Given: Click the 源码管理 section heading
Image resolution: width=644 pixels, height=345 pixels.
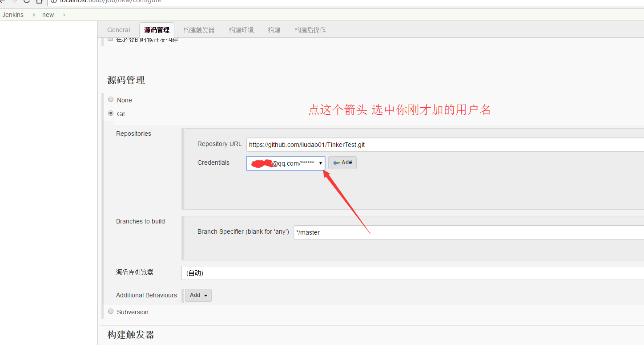Looking at the screenshot, I should coord(126,80).
